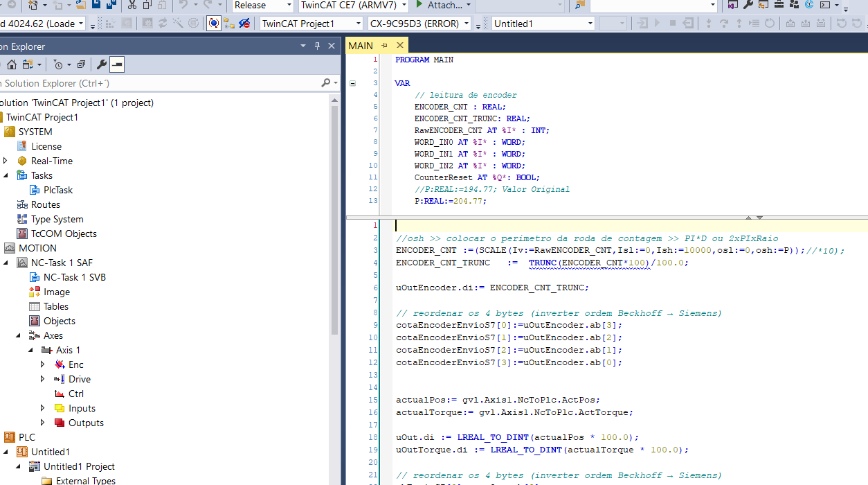Collapse the Axis 1 tree node
This screenshot has width=868, height=485.
point(30,350)
